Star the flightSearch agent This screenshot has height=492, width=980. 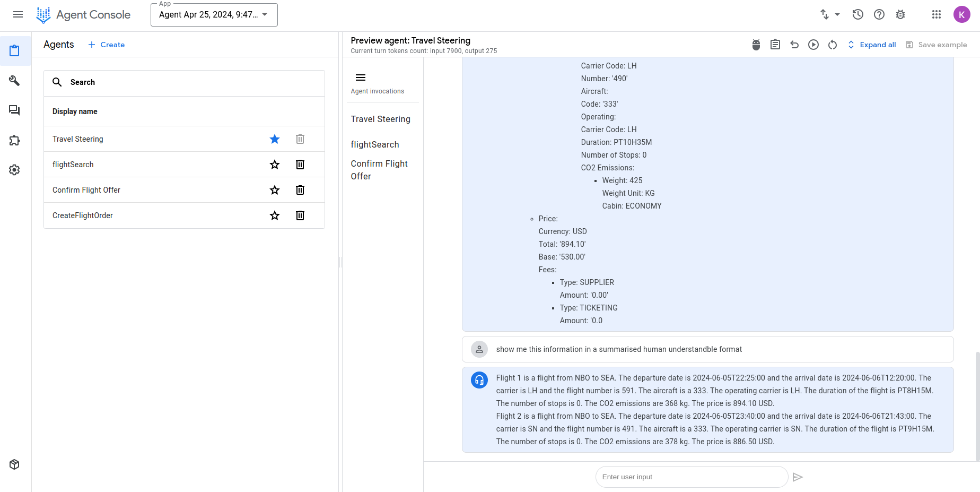tap(274, 165)
